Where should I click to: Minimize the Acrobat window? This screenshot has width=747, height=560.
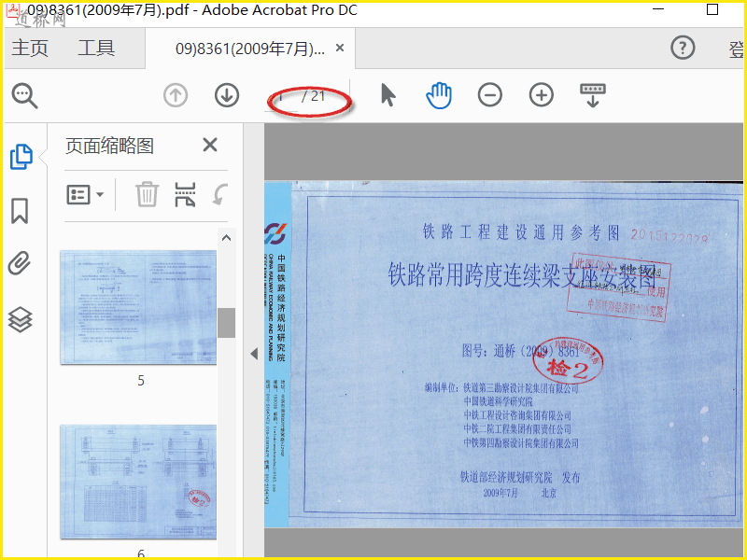point(658,9)
